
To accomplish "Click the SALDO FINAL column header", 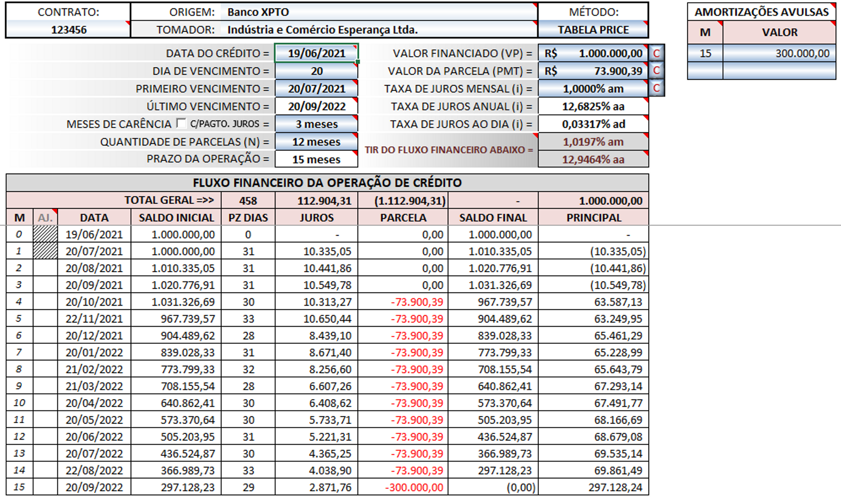I will tap(493, 217).
